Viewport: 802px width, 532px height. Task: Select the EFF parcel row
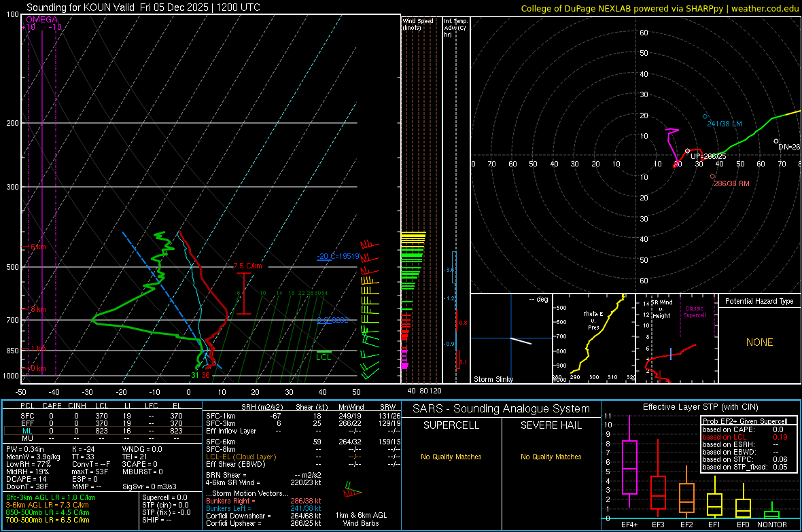[x=101, y=423]
